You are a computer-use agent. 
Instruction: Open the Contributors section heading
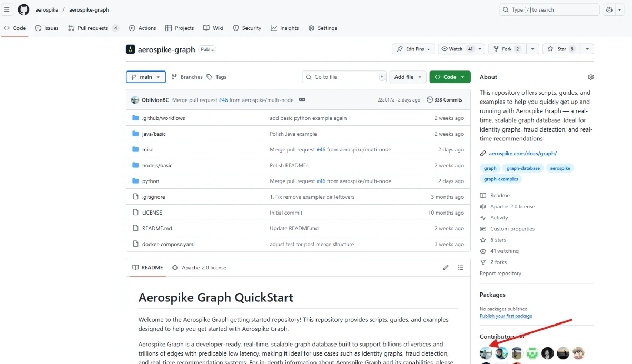(497, 337)
